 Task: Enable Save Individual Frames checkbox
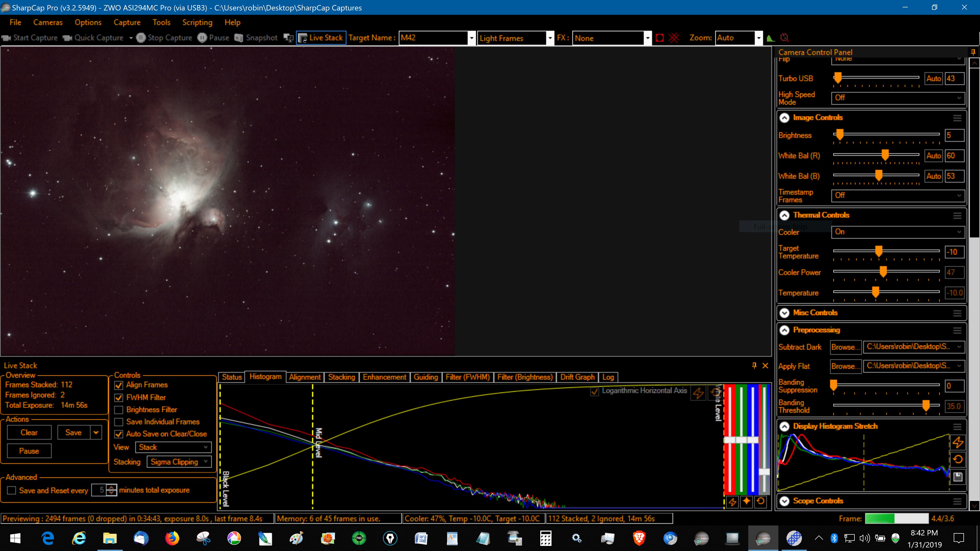click(119, 422)
